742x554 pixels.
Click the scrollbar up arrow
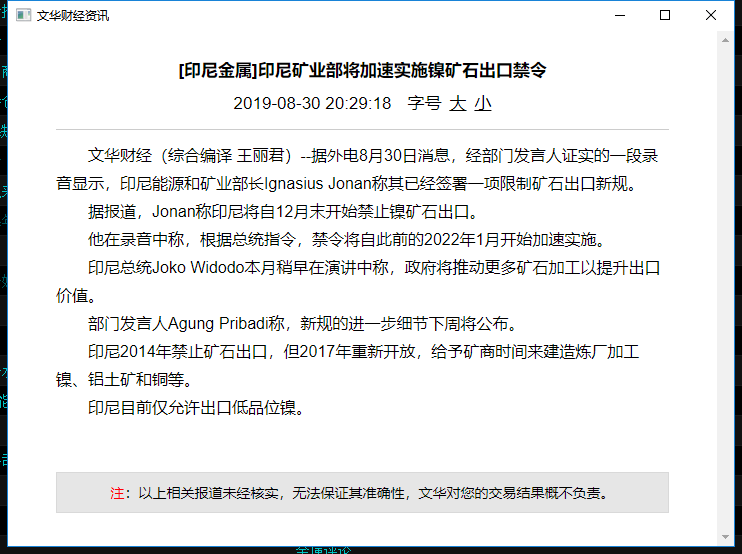(x=726, y=39)
